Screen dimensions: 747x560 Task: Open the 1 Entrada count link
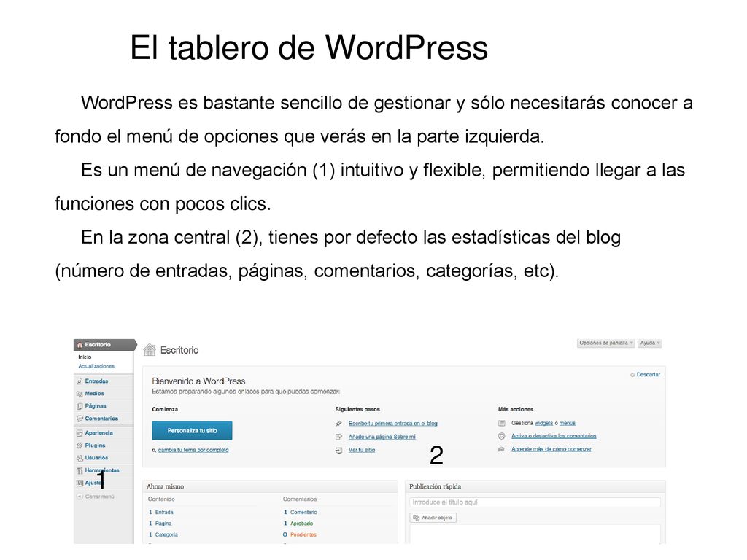point(161,513)
